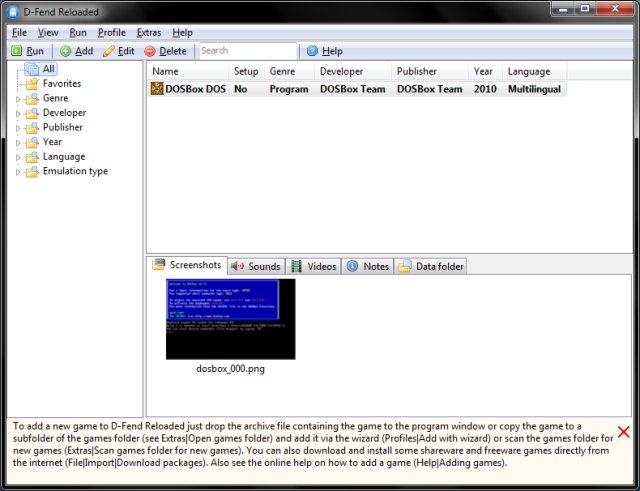Expand the Emulation type node
The width and height of the screenshot is (640, 491).
[x=18, y=172]
